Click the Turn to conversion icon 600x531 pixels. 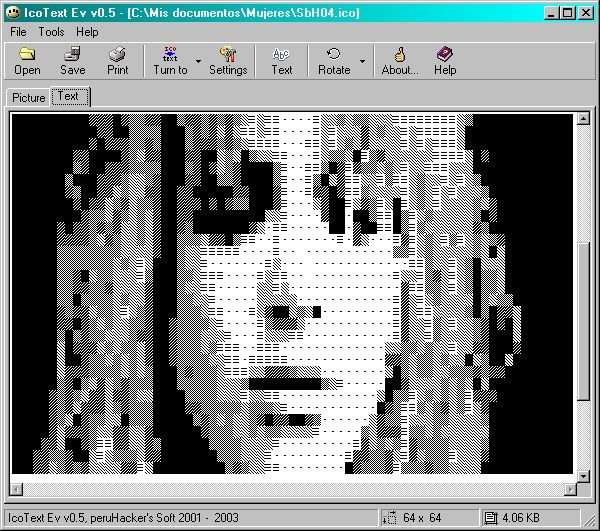[170, 54]
